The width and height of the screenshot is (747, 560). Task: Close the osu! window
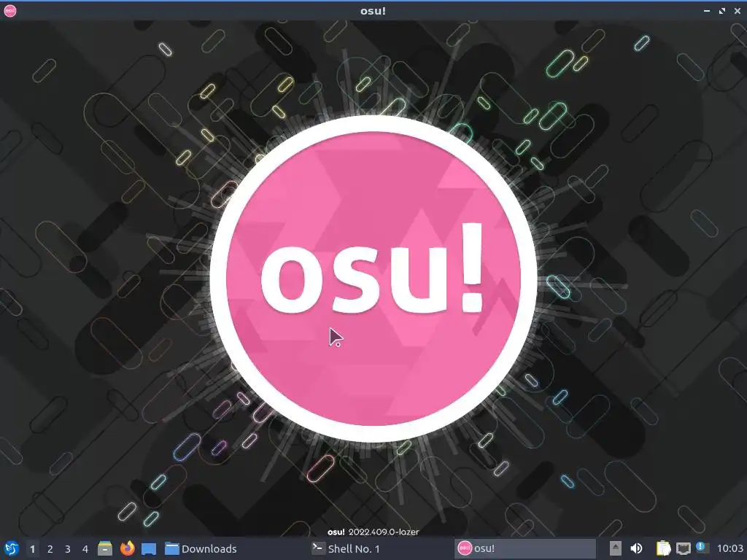pos(738,10)
